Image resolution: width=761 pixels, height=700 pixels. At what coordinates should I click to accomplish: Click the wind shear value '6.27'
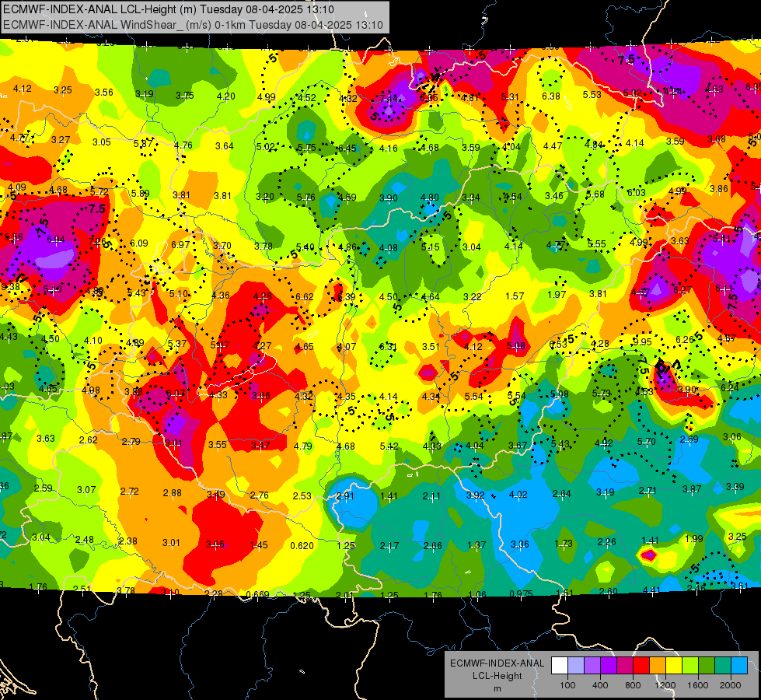(682, 290)
